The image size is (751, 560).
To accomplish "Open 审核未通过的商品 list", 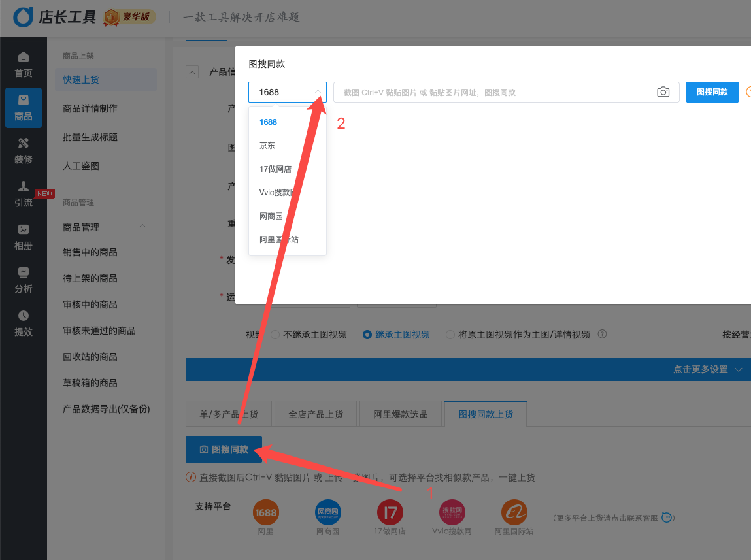I will click(99, 331).
